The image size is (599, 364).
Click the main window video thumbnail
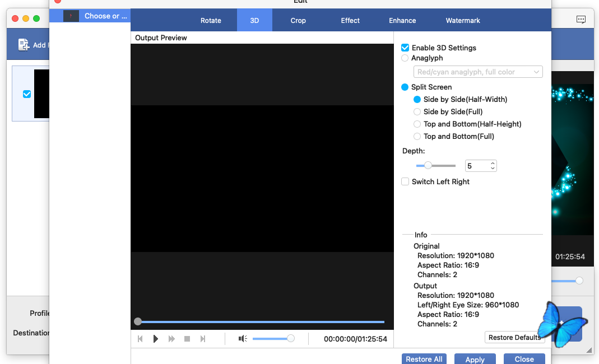[x=41, y=94]
